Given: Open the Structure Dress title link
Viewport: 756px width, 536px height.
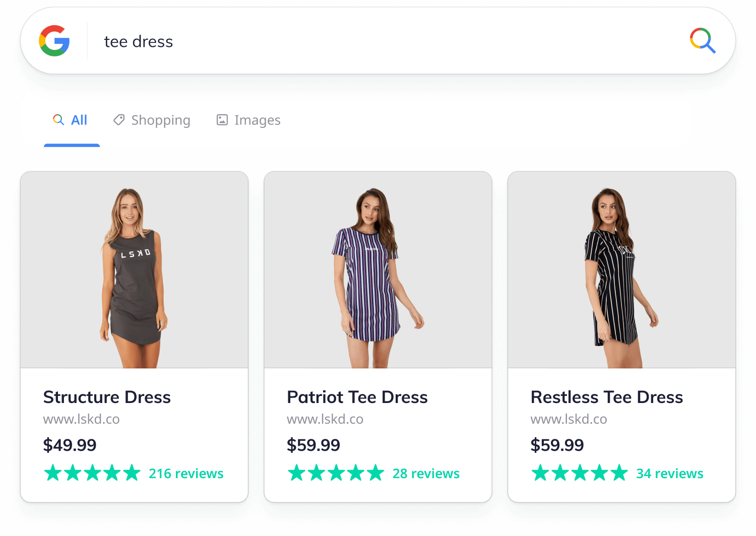Looking at the screenshot, I should coord(107,397).
